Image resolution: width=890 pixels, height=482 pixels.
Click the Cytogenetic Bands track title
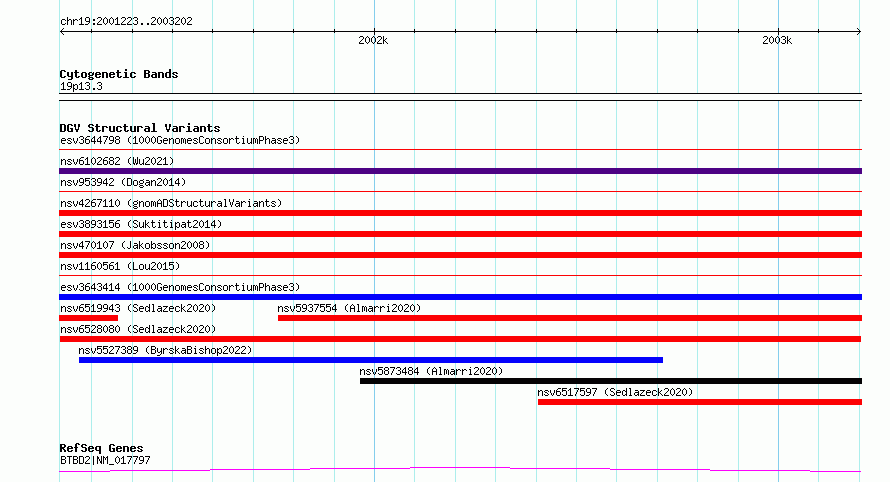pyautogui.click(x=119, y=74)
